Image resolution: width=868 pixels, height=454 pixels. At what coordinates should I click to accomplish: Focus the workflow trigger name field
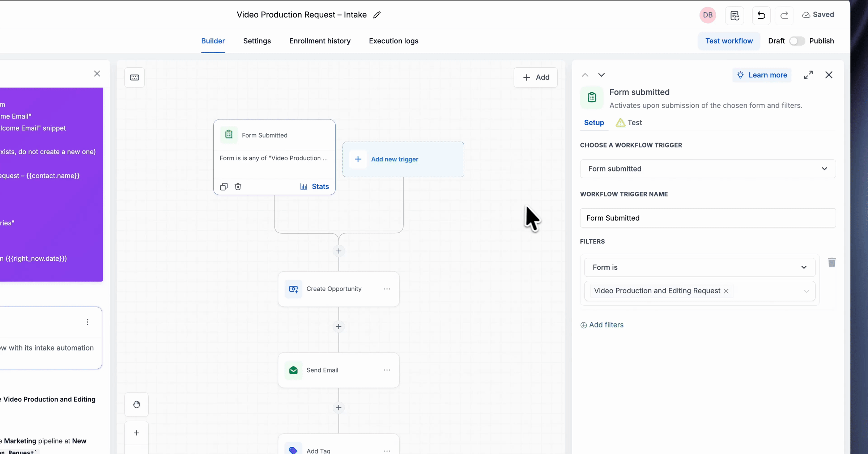click(708, 218)
